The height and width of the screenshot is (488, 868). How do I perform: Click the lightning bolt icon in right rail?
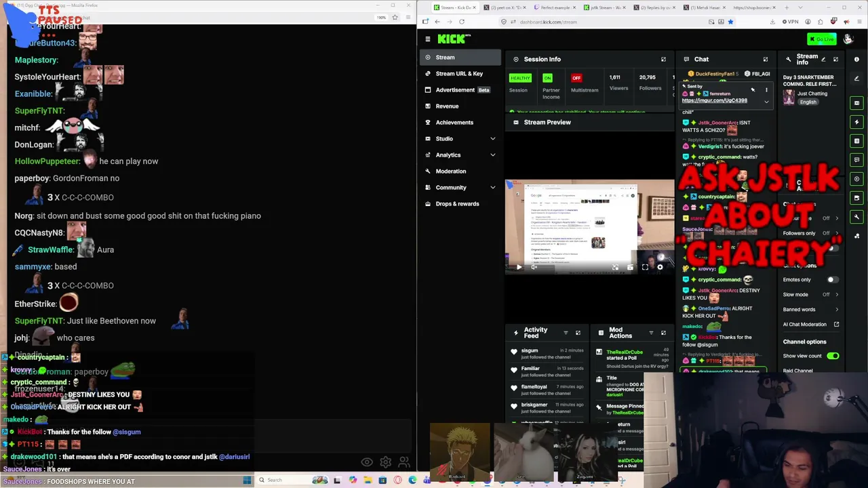857,122
